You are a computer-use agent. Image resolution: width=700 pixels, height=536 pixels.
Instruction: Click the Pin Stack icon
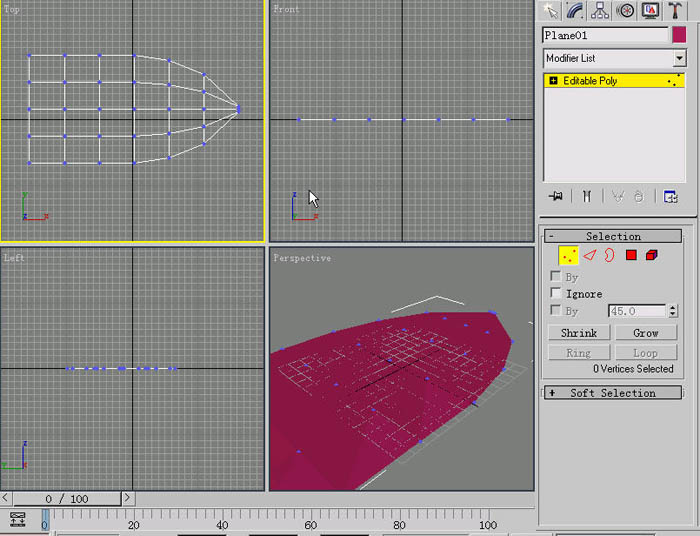coord(556,196)
